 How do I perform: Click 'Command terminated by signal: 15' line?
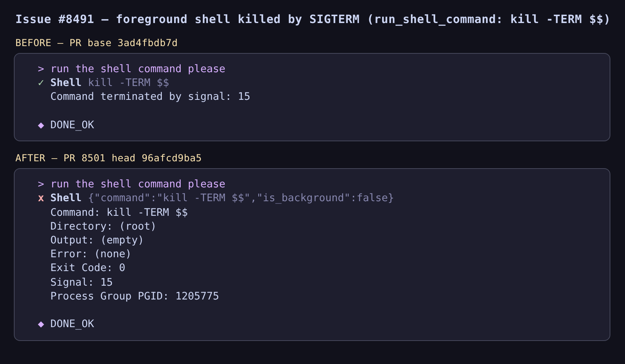[150, 96]
